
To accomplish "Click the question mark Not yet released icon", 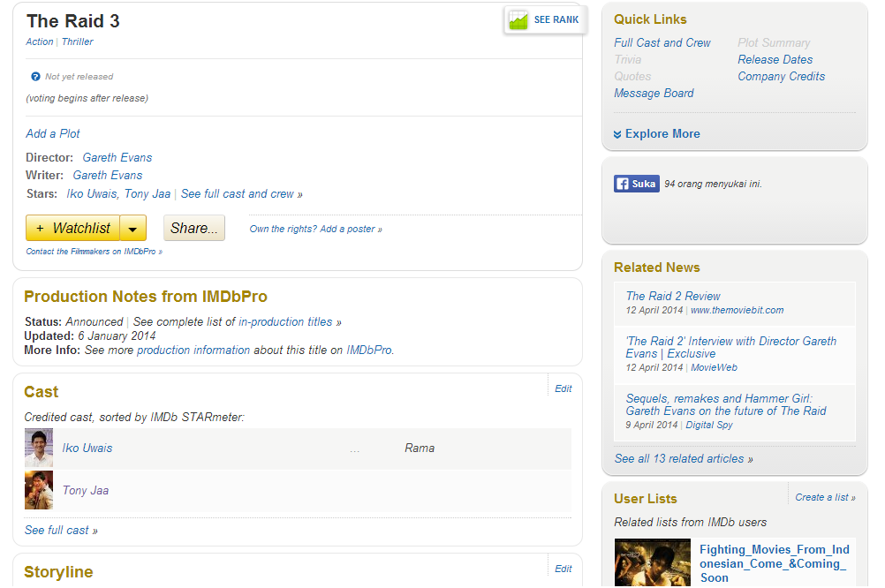I will [x=35, y=76].
